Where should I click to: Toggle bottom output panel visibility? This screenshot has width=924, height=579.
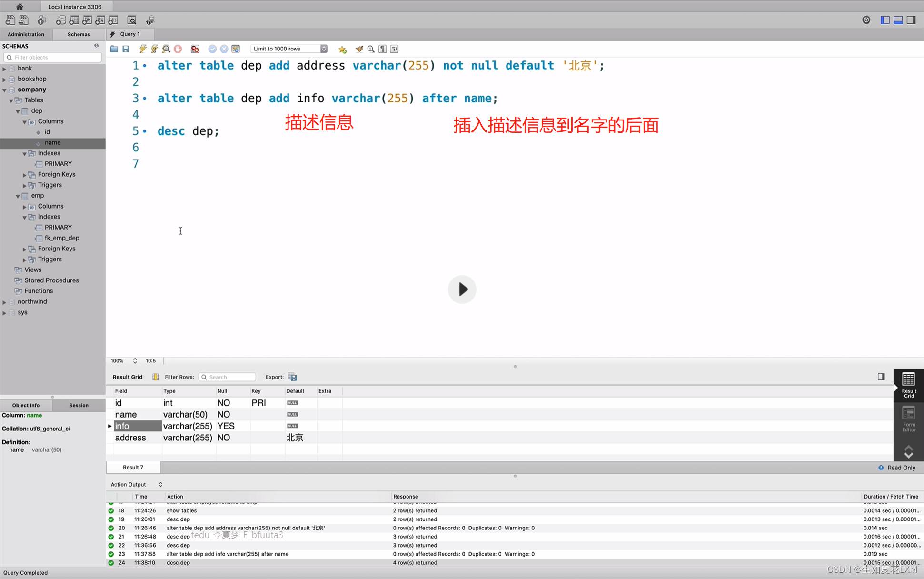point(898,20)
